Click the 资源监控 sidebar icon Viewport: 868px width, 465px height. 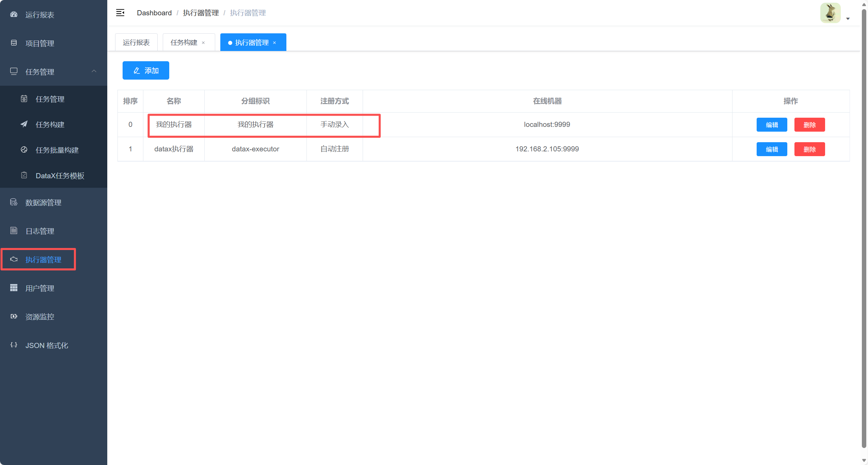14,317
